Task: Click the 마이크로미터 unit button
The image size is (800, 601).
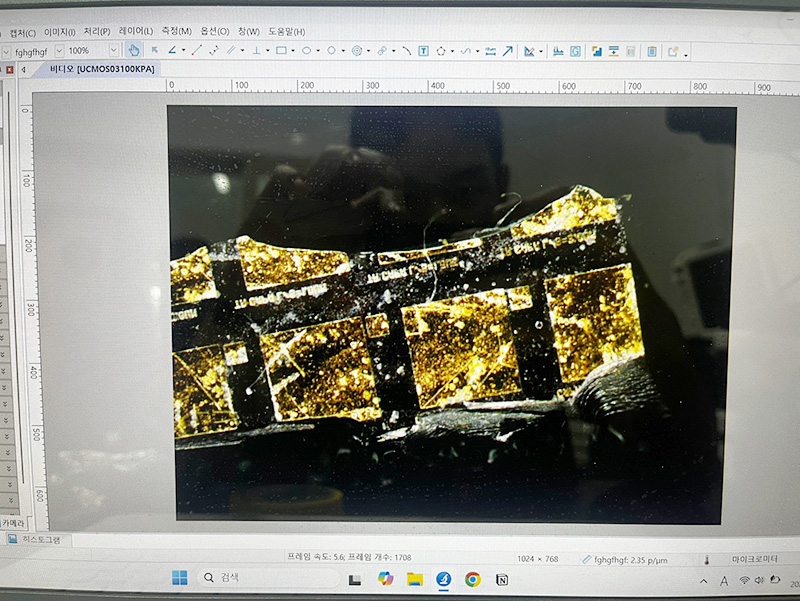Action: coord(752,559)
